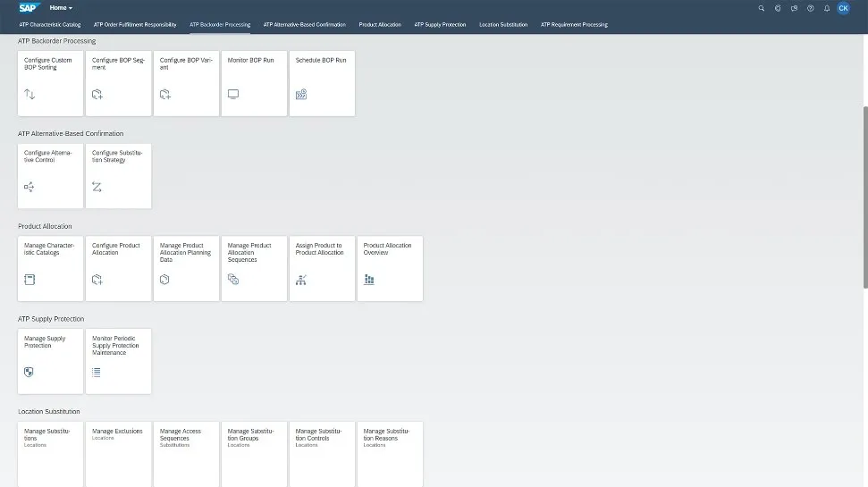Click the SAP logo

[x=29, y=8]
